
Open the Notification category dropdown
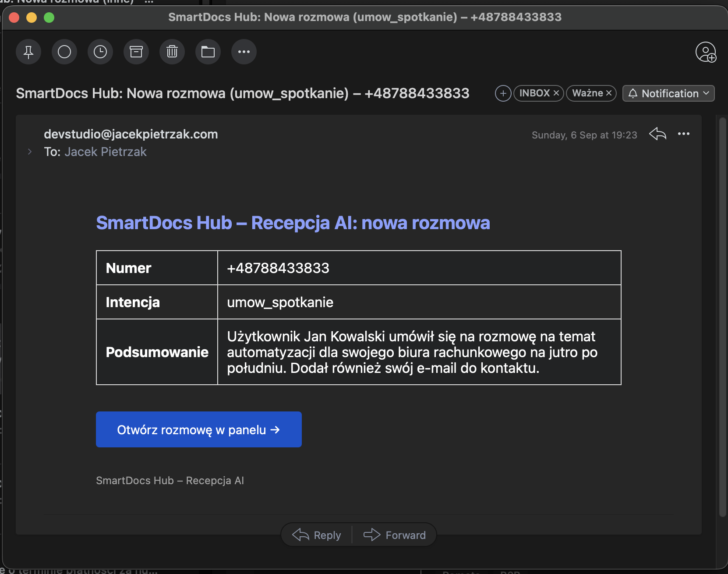coord(668,93)
